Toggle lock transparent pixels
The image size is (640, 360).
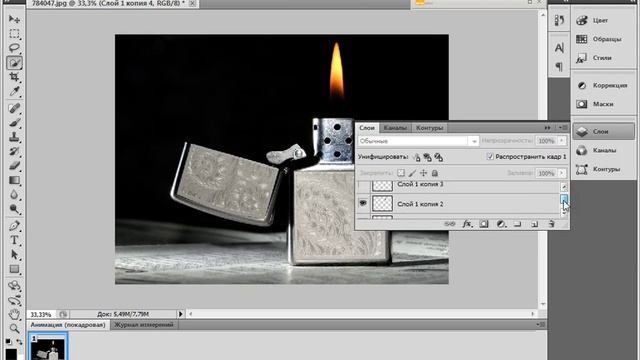point(401,173)
